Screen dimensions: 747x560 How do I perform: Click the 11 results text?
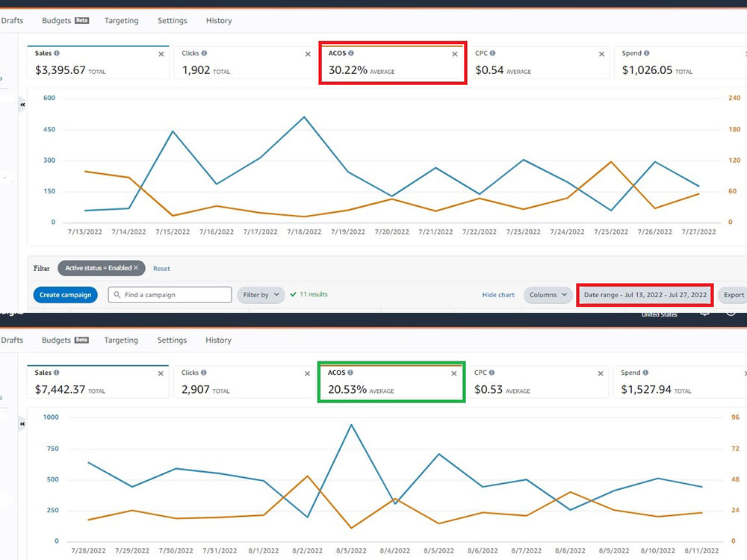(314, 294)
